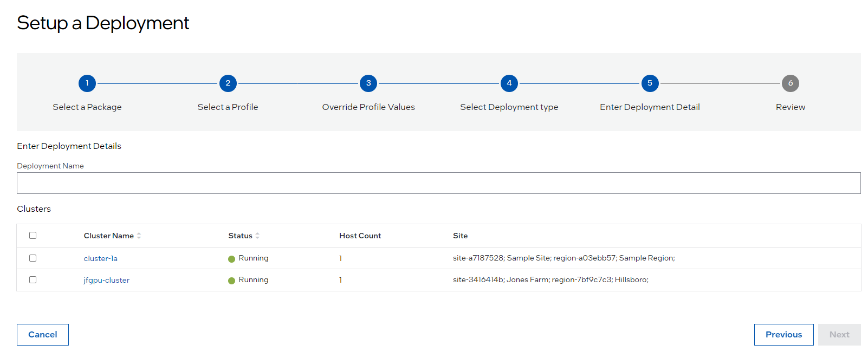Click step 2 circle Select a Profile

(x=228, y=83)
